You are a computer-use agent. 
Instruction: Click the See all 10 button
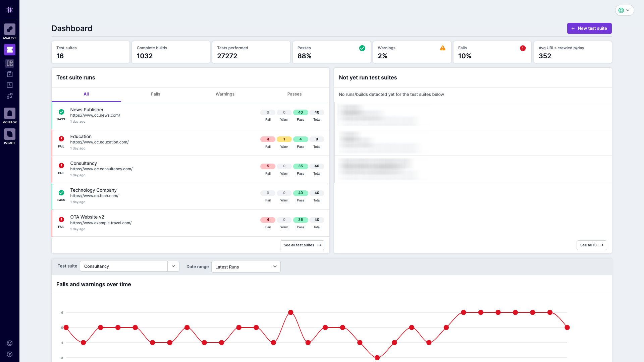[591, 245]
